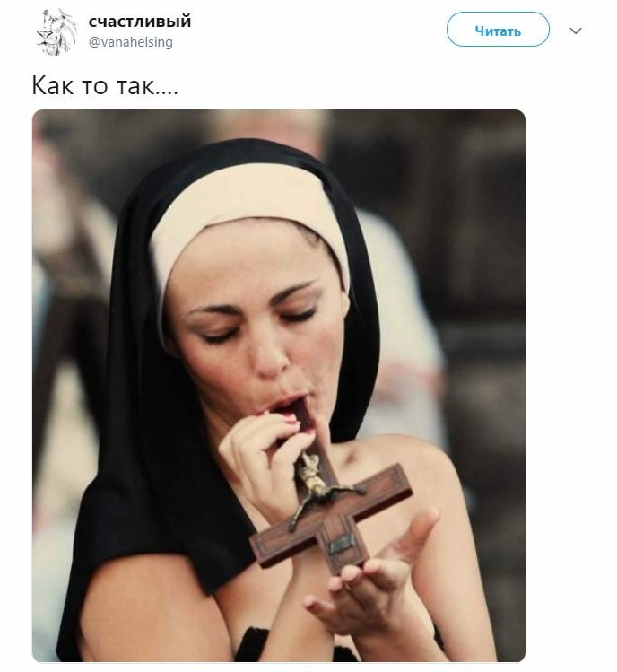The image size is (617, 672).
Task: Enlarge the tweet's embedded image
Action: (279, 385)
